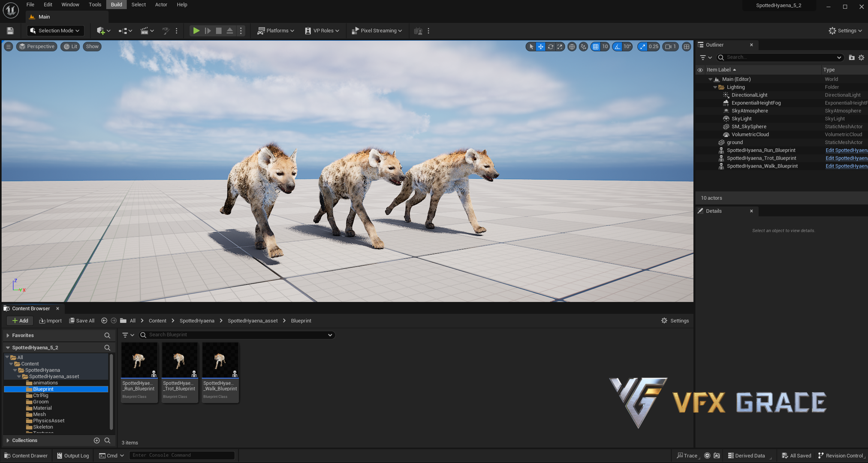Open Edit link for SpottedHyaena_Run_Blueprint

coord(847,150)
